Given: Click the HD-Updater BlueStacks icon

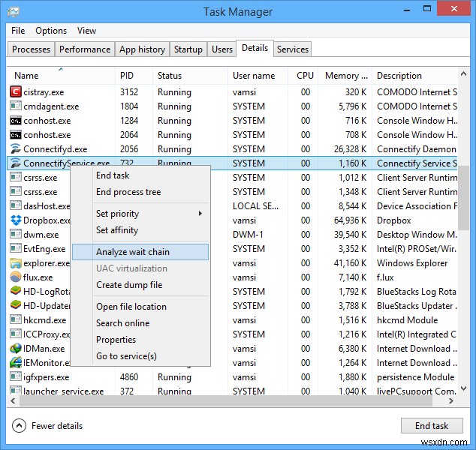Looking at the screenshot, I should [16, 305].
